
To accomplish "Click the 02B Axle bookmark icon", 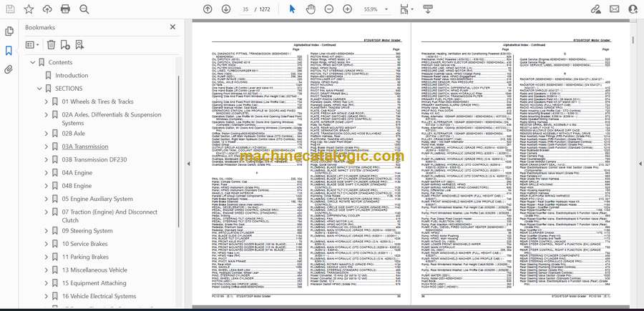I will 55,134.
